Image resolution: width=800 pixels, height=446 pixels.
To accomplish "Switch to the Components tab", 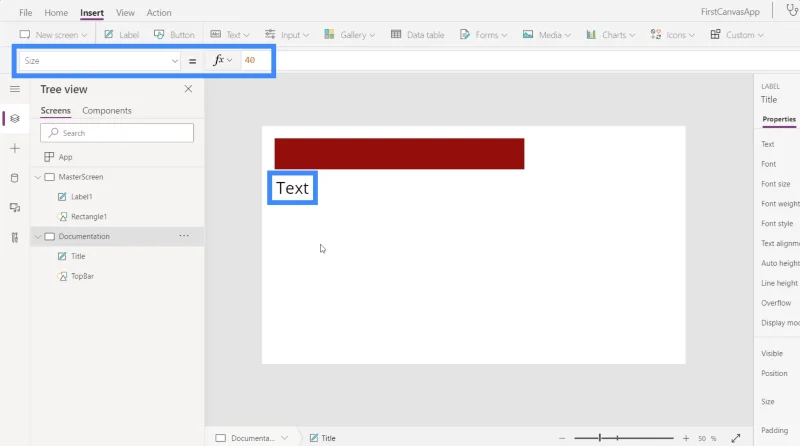I will 107,111.
